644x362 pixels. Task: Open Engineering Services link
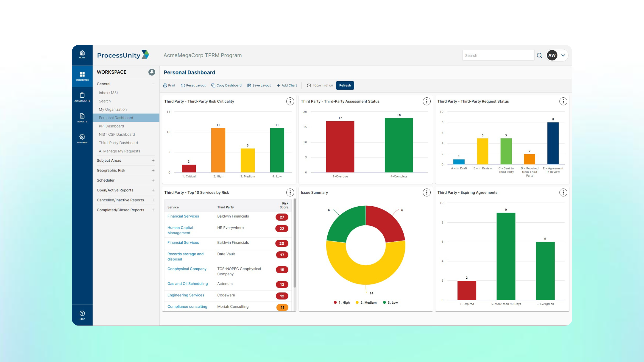[x=186, y=295]
